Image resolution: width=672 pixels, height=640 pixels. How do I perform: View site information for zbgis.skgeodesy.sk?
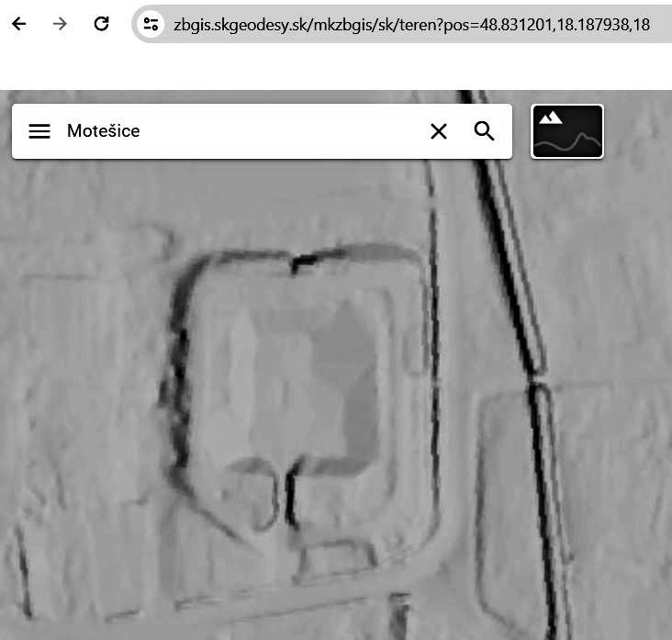(151, 25)
